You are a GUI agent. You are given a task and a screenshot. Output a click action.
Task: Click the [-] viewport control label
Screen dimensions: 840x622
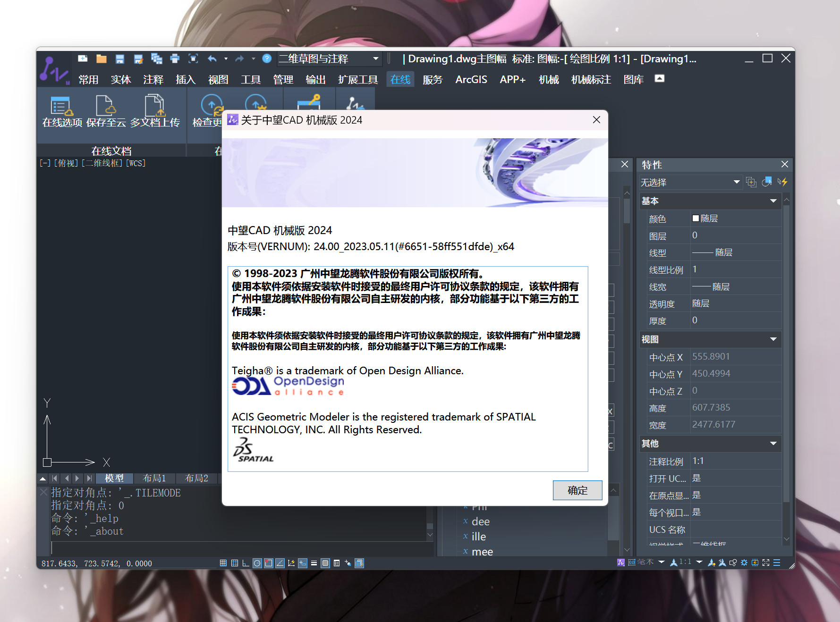pos(45,163)
